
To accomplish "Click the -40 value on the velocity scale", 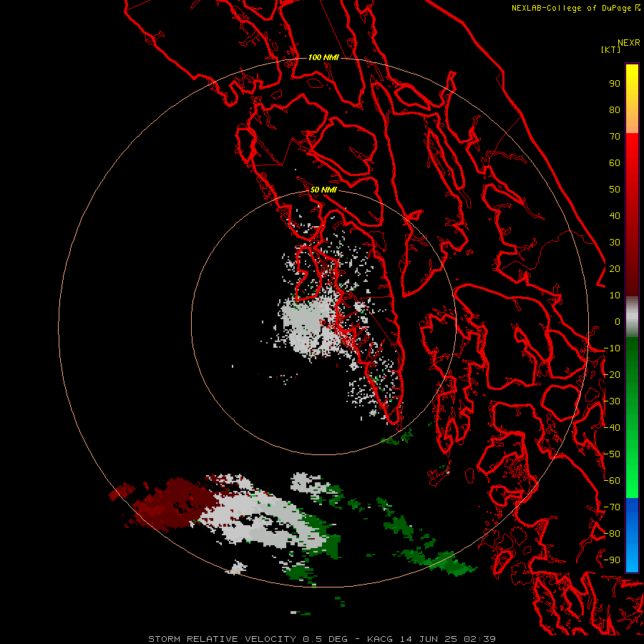I will pyautogui.click(x=612, y=428).
